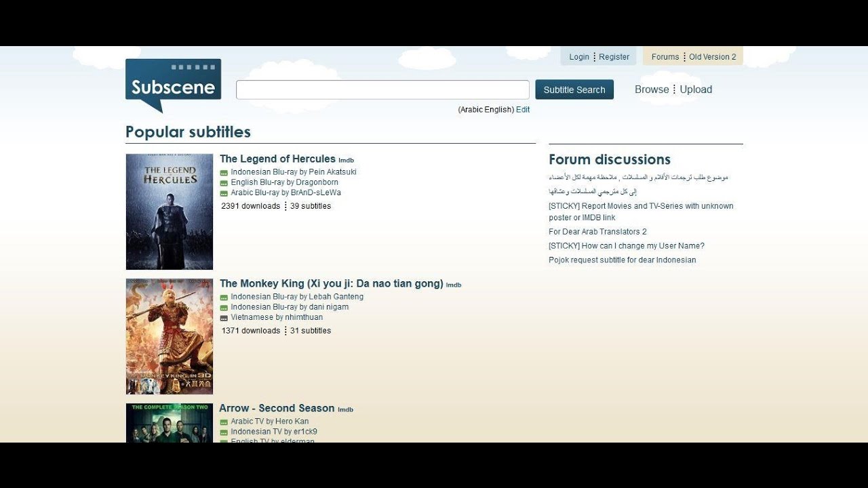Click green icon beside BrAnD-sLeWa subtitle
868x488 pixels.
224,193
